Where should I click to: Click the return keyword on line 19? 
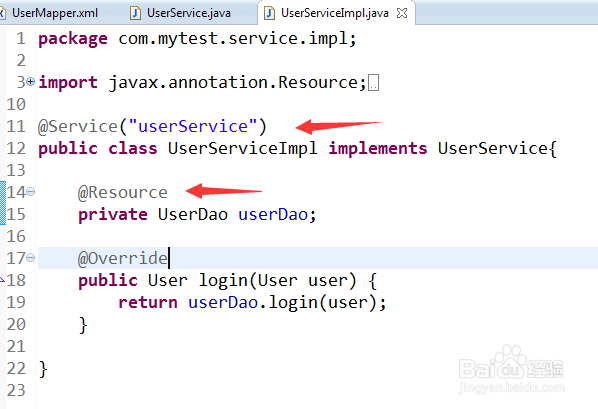pos(148,303)
